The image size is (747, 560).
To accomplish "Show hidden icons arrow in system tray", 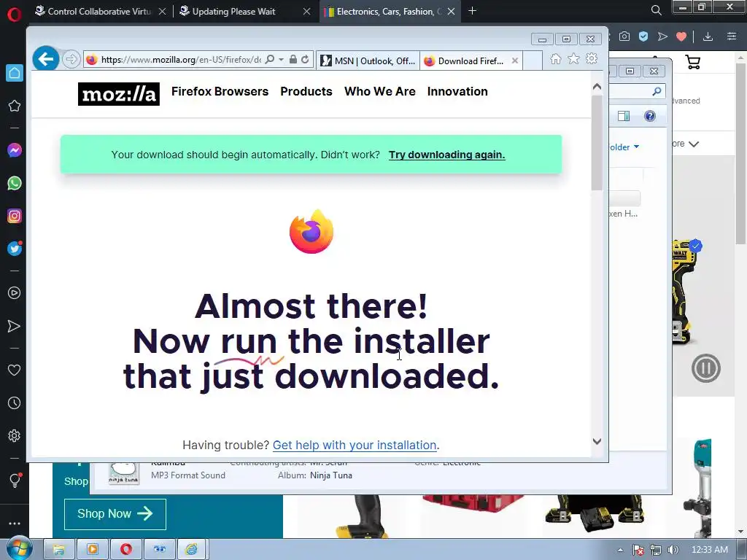I will tap(620, 550).
